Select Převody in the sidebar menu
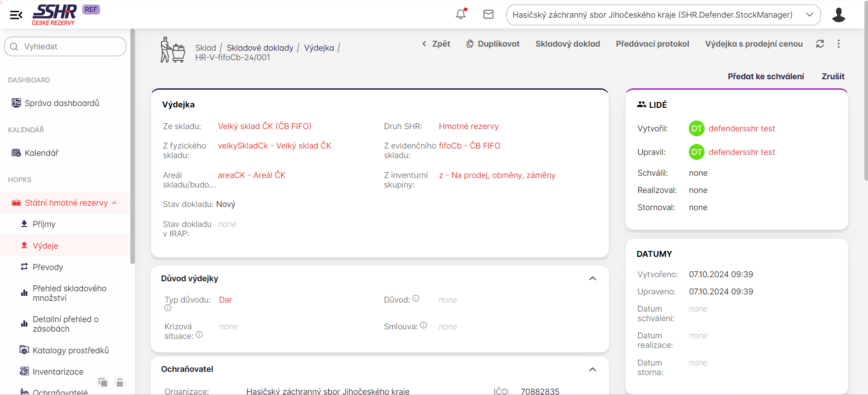Viewport: 868px width, 395px height. click(x=48, y=267)
